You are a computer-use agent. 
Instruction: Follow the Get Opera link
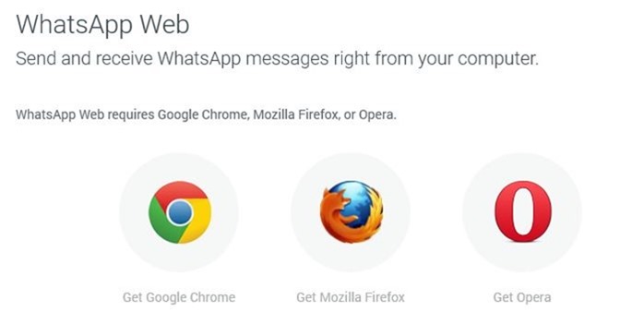[522, 297]
